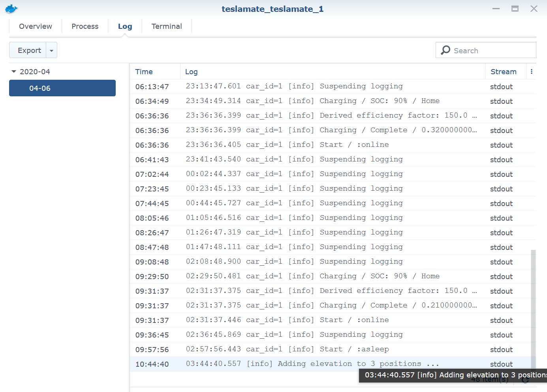Select log row at 06:34:49
The height and width of the screenshot is (392, 547).
point(333,101)
